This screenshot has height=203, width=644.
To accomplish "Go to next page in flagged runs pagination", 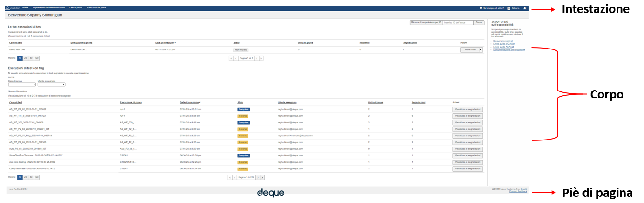I will point(257,177).
